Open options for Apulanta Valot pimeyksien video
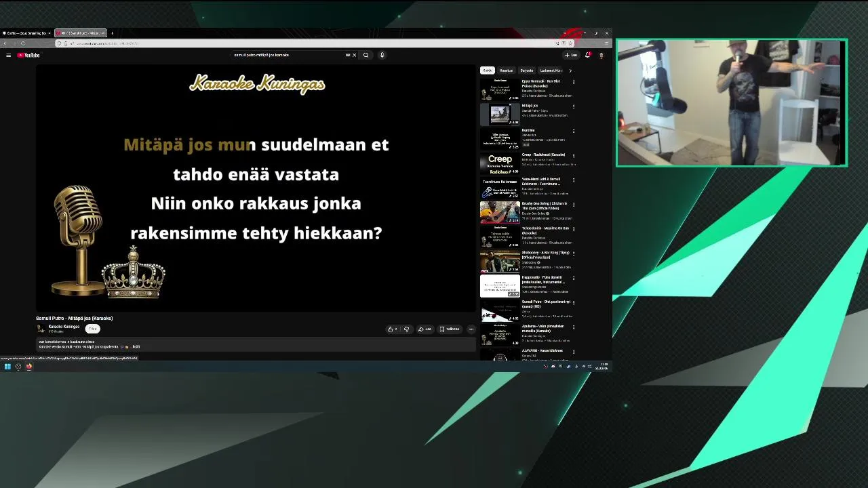The width and height of the screenshot is (868, 488). tap(574, 327)
